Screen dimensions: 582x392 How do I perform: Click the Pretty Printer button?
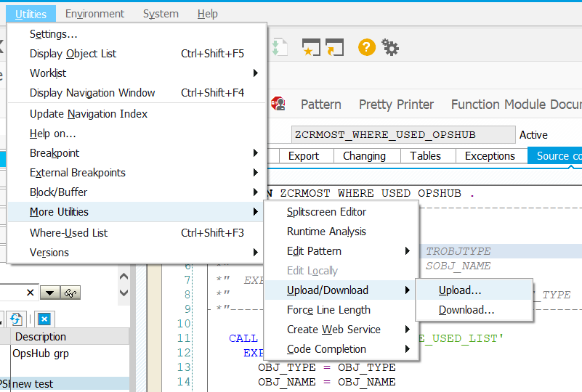[396, 105]
